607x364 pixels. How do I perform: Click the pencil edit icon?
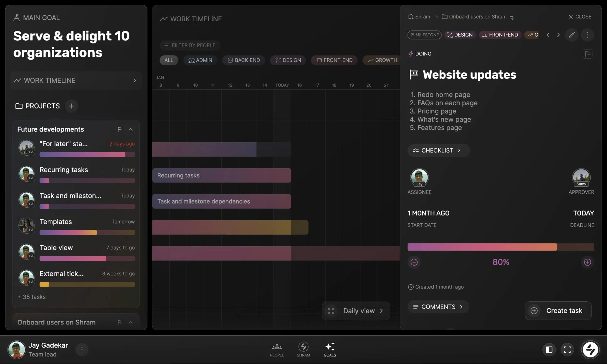pyautogui.click(x=572, y=35)
